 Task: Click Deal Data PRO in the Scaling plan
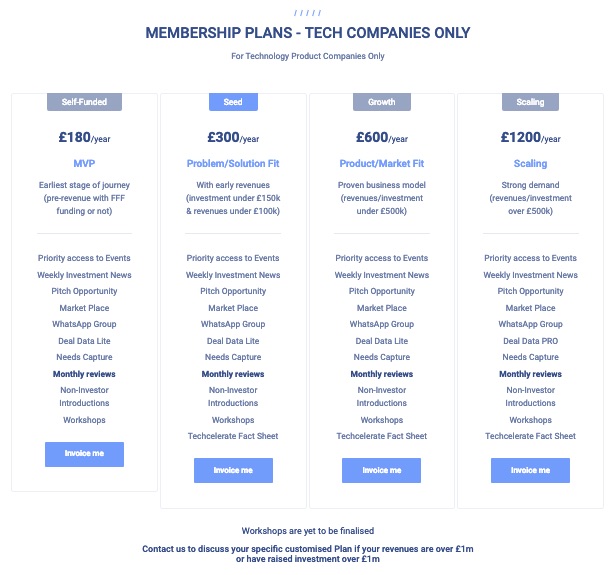(530, 341)
